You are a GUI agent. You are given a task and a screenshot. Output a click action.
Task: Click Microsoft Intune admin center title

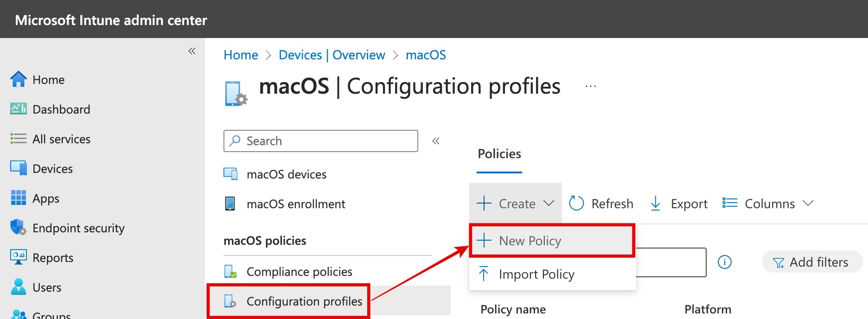pyautogui.click(x=111, y=20)
